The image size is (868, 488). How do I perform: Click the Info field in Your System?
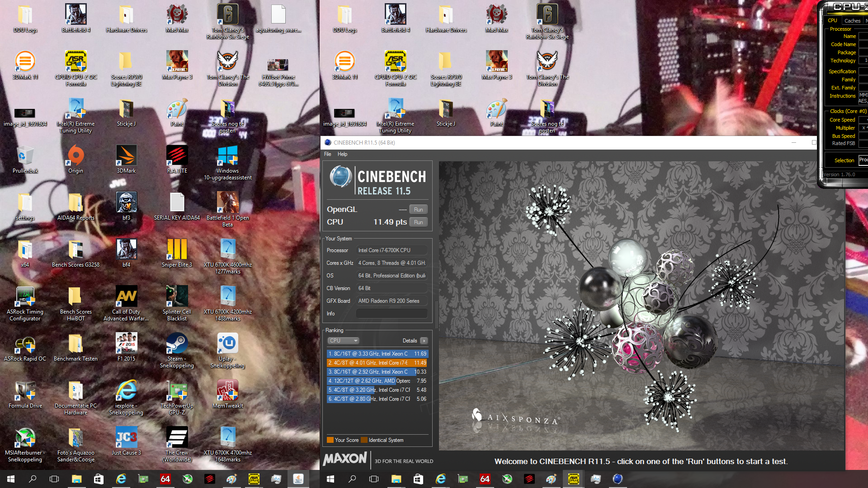pos(392,314)
